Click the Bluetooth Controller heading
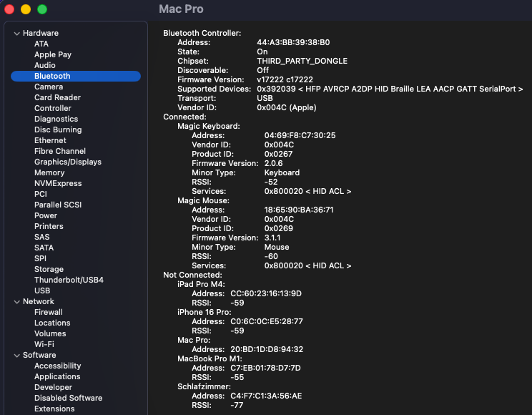The height and width of the screenshot is (415, 532). coord(202,34)
